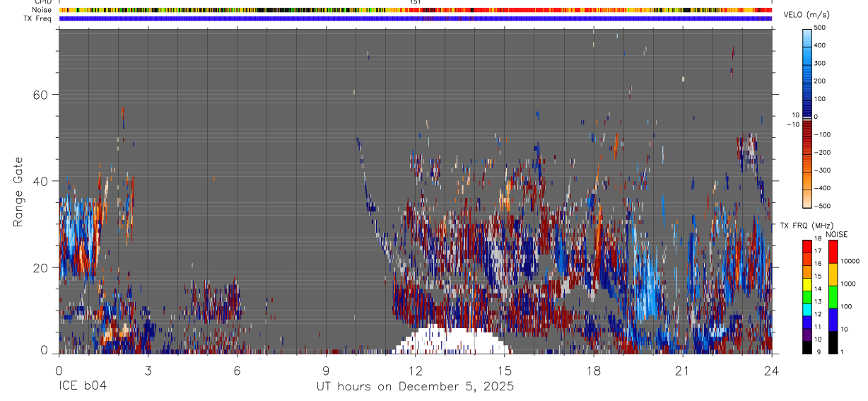Click the TX FRQ frequency color bar

click(x=807, y=297)
